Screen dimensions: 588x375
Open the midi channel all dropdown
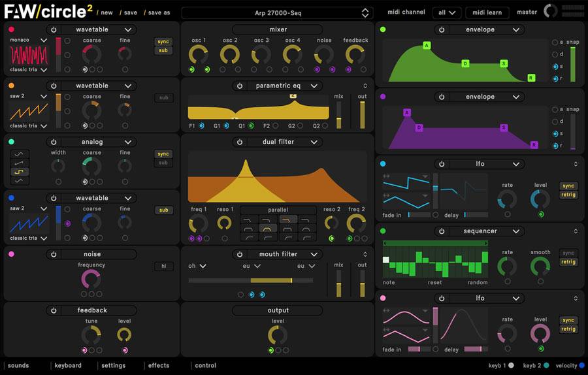pos(447,12)
